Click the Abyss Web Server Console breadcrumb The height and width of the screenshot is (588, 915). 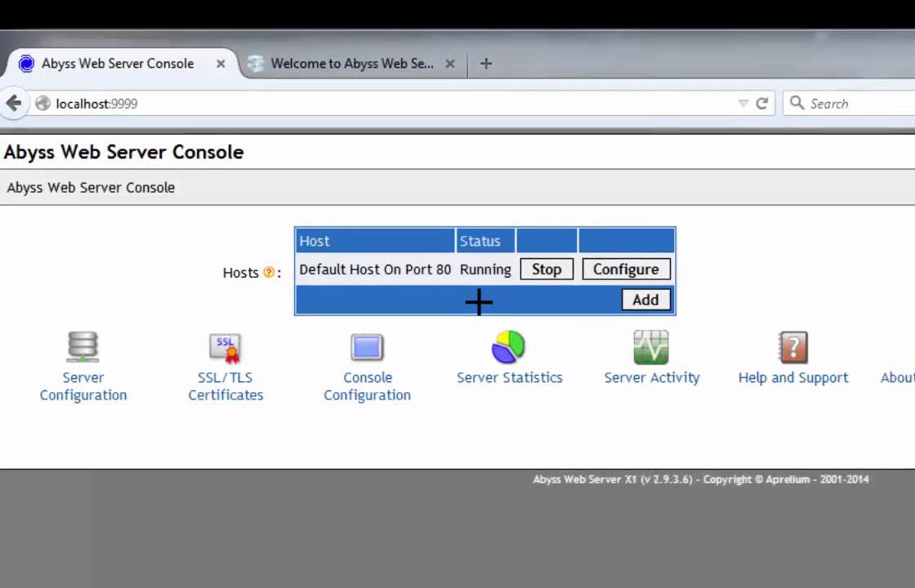click(91, 188)
